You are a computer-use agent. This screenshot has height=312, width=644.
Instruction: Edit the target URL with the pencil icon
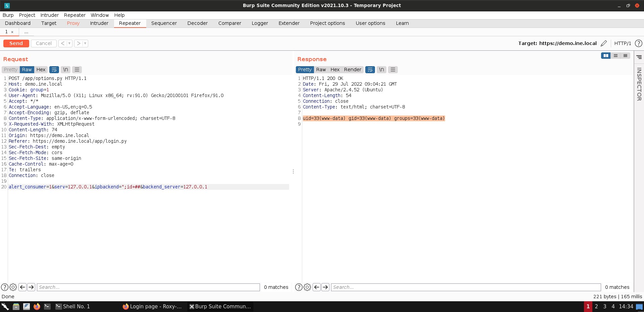[604, 43]
